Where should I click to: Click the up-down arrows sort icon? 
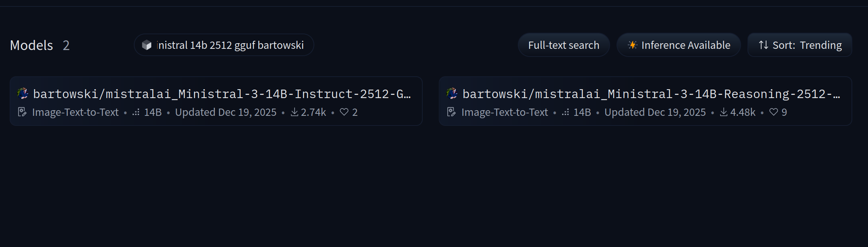tap(764, 45)
